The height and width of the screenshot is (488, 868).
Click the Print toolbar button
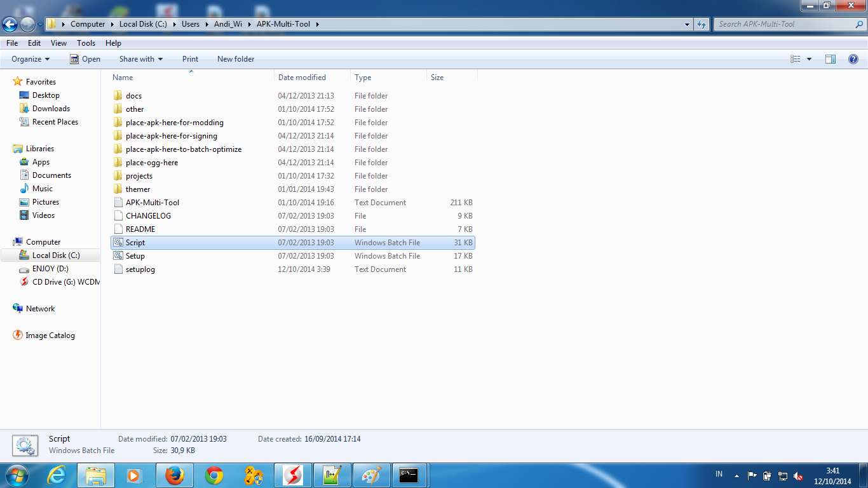tap(190, 59)
